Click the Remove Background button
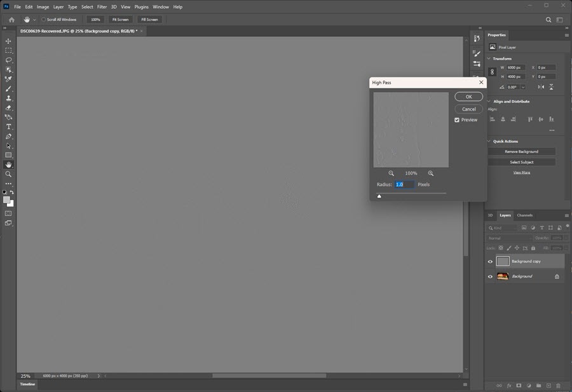The width and height of the screenshot is (572, 392). (x=521, y=151)
